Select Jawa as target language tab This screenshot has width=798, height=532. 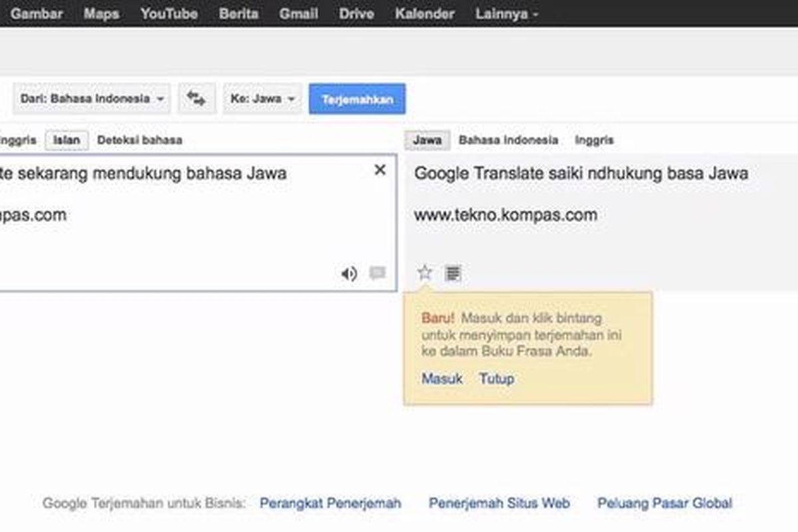tap(427, 140)
